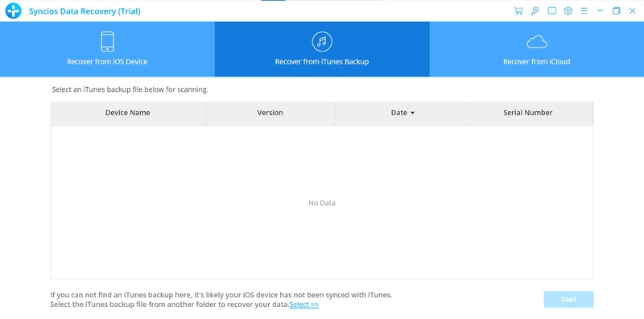Open the feedback message icon

551,11
